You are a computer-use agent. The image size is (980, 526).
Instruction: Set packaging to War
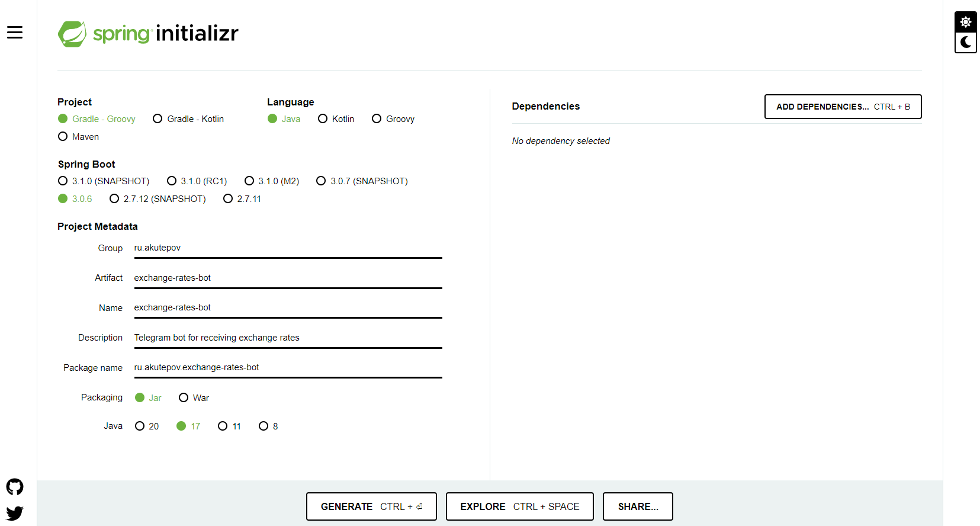(x=194, y=398)
